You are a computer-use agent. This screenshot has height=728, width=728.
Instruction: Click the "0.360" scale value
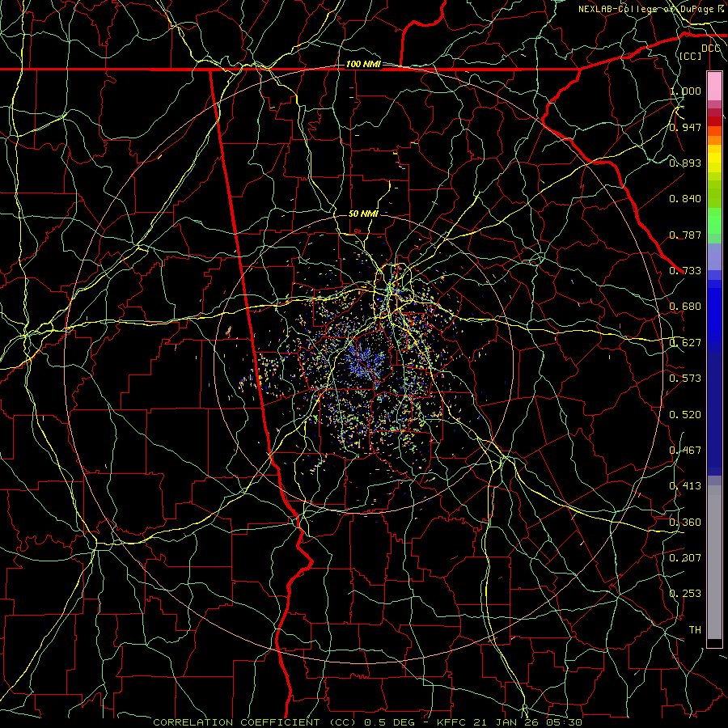[x=685, y=523]
